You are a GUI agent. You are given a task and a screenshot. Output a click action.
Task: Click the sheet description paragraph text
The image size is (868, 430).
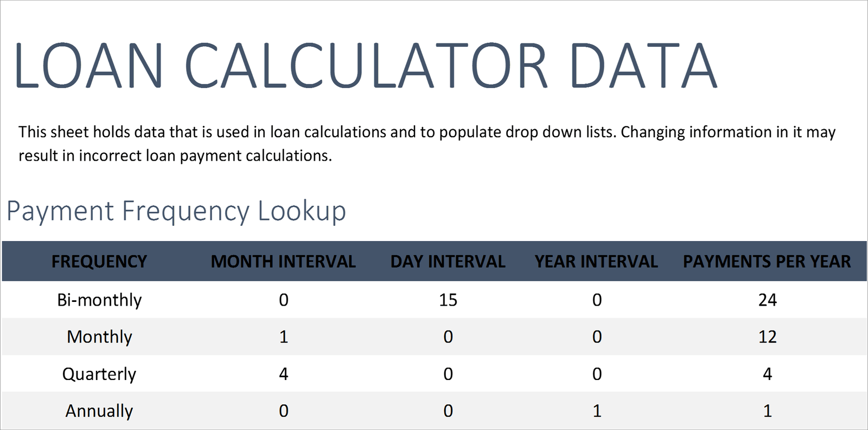(x=427, y=144)
